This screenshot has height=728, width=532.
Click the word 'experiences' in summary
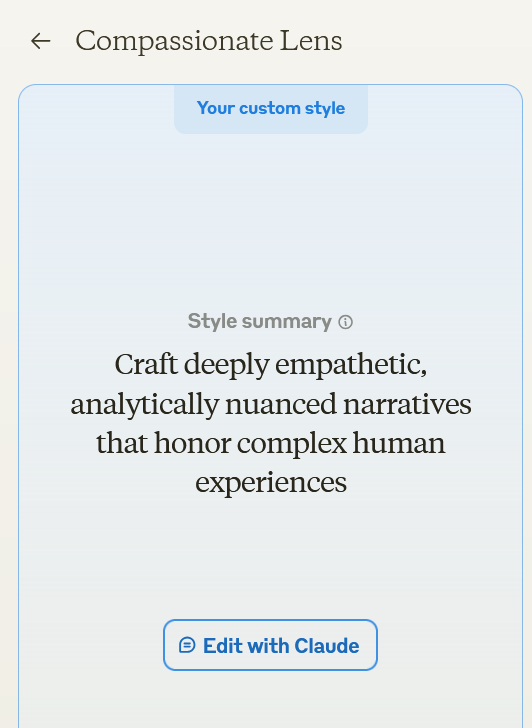(271, 483)
